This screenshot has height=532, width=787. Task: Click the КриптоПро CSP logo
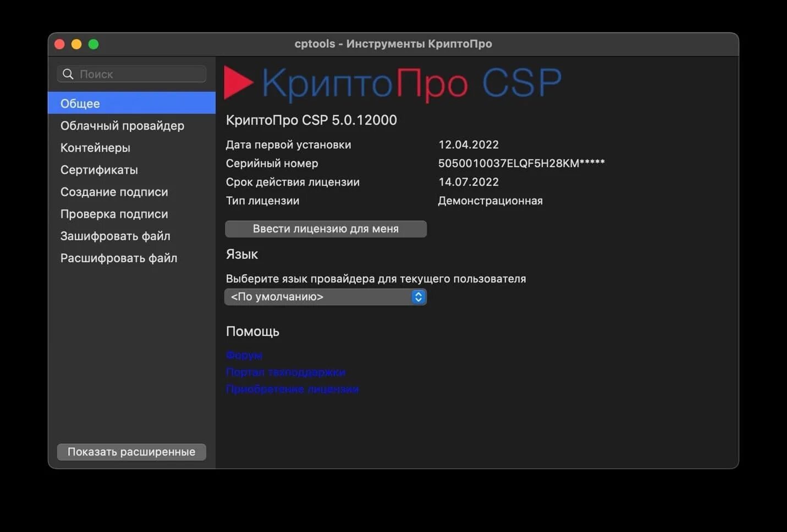[x=393, y=84]
